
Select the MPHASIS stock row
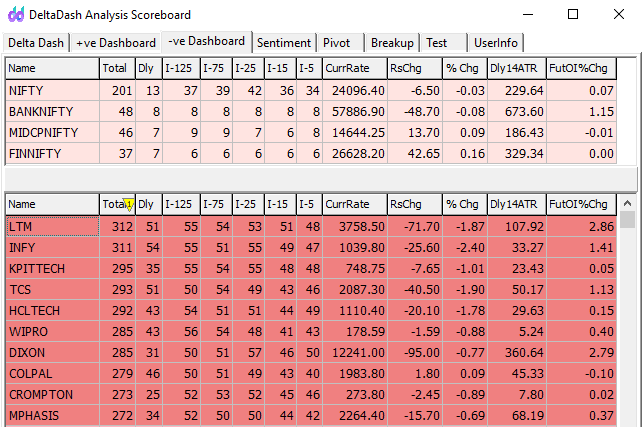(311, 416)
